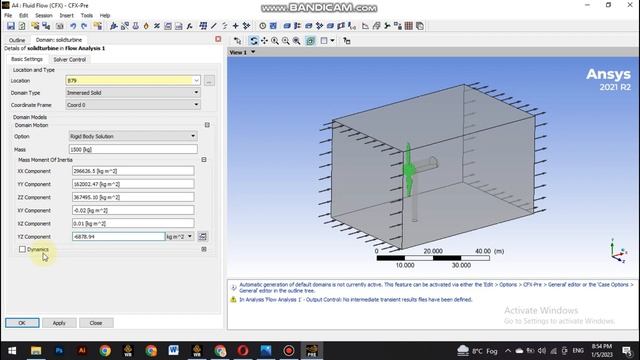The height and width of the screenshot is (360, 640).
Task: Click the second magnifier Zoom Box icon
Action: (286, 41)
